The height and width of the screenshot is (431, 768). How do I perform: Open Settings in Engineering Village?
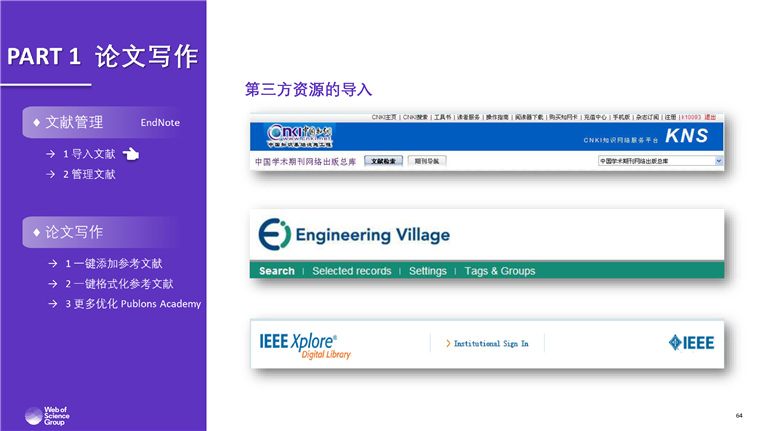(428, 271)
